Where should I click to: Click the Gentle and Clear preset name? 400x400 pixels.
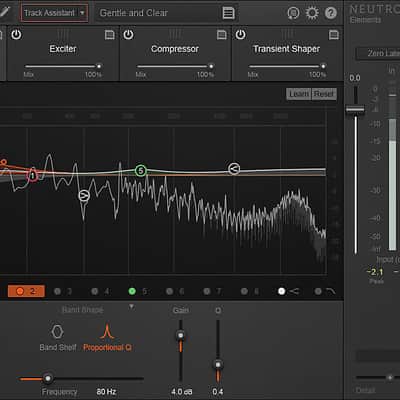tap(134, 13)
